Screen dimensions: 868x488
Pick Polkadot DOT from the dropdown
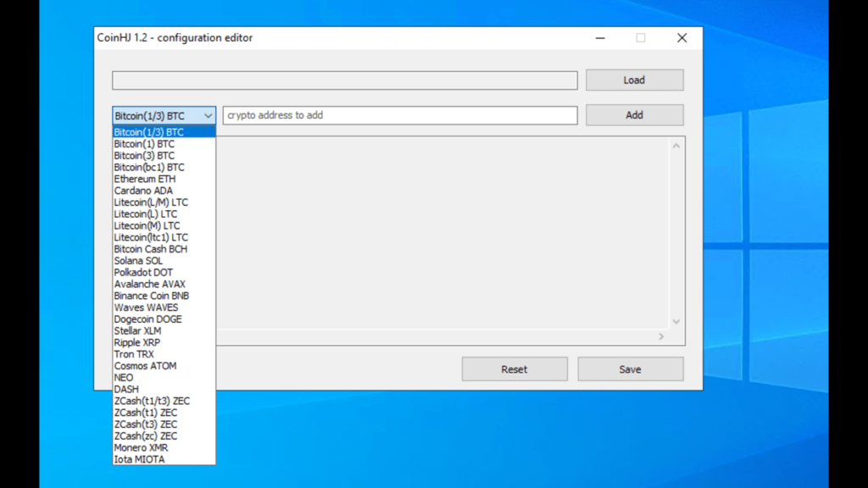click(164, 272)
